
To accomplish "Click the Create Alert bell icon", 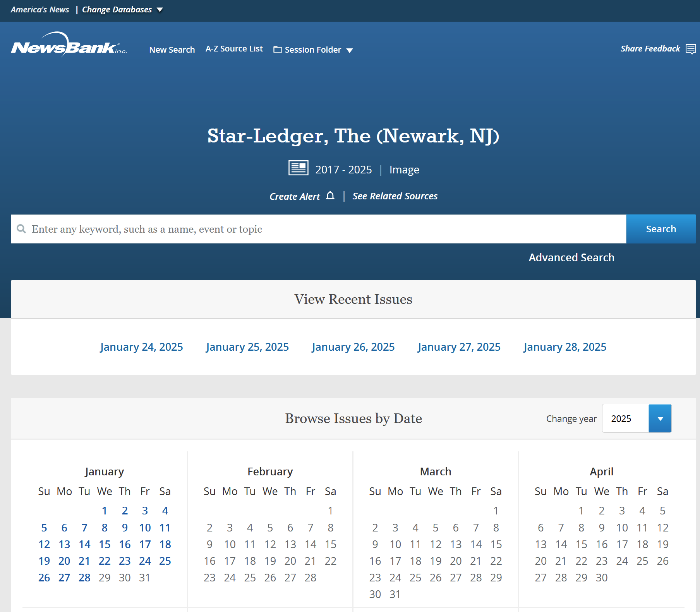I will point(330,196).
